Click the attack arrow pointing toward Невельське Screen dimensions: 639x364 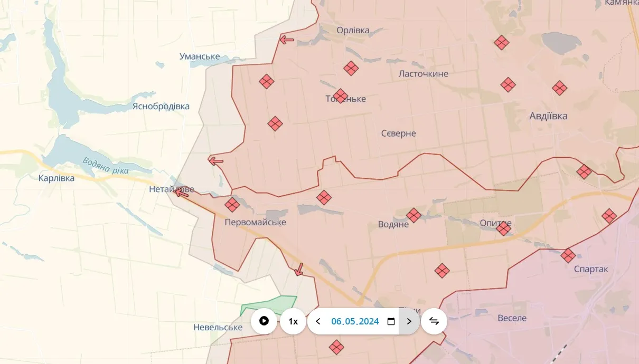(299, 269)
